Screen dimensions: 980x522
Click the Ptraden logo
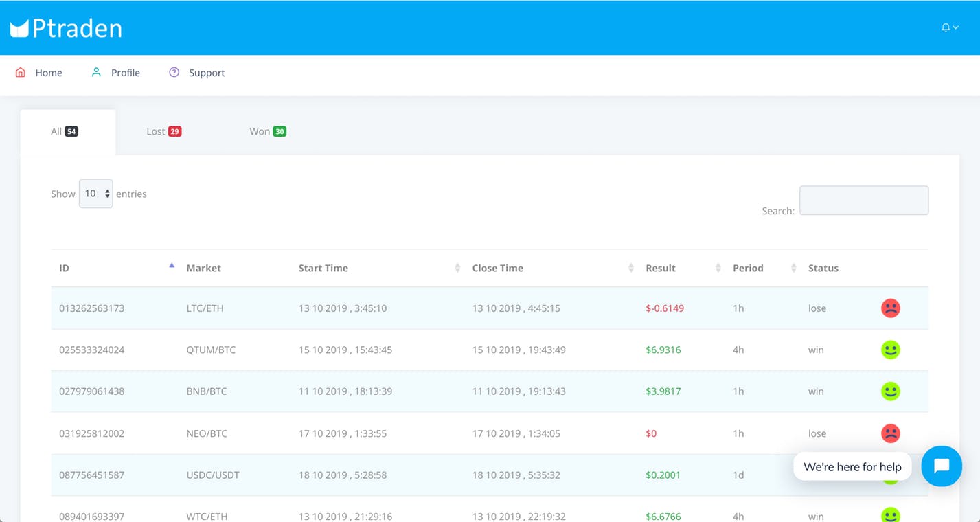pyautogui.click(x=66, y=28)
